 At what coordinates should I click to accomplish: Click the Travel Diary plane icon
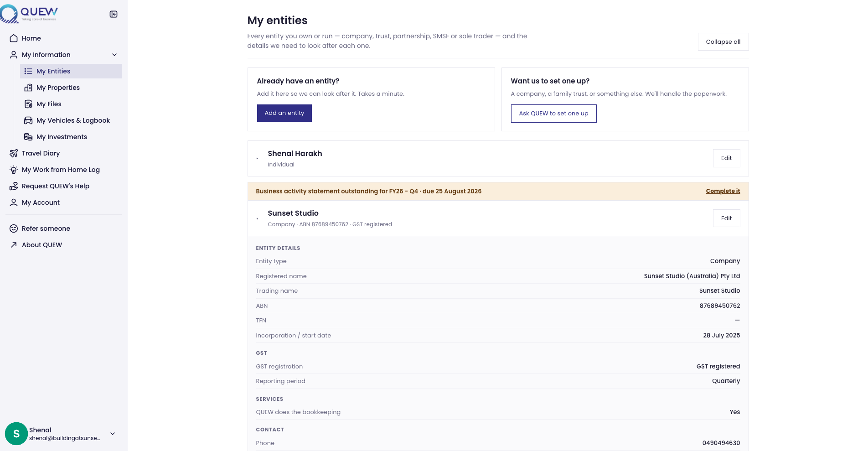[14, 153]
